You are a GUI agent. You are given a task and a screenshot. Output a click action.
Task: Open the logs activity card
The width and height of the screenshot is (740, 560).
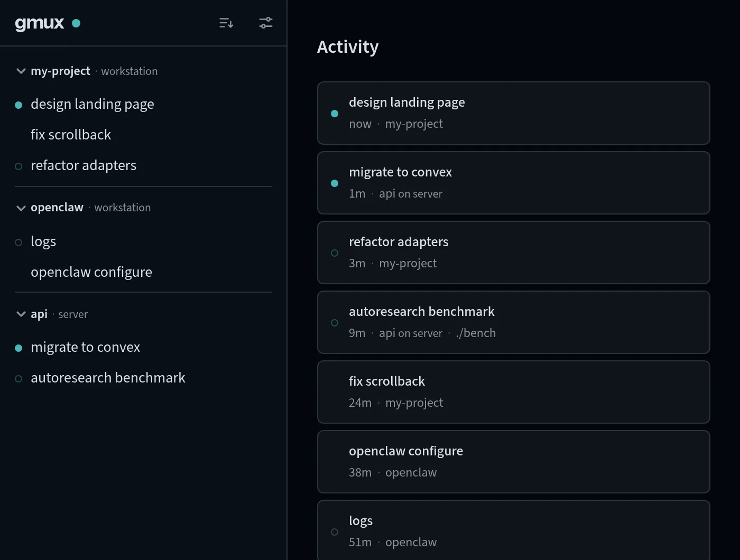[x=513, y=530]
